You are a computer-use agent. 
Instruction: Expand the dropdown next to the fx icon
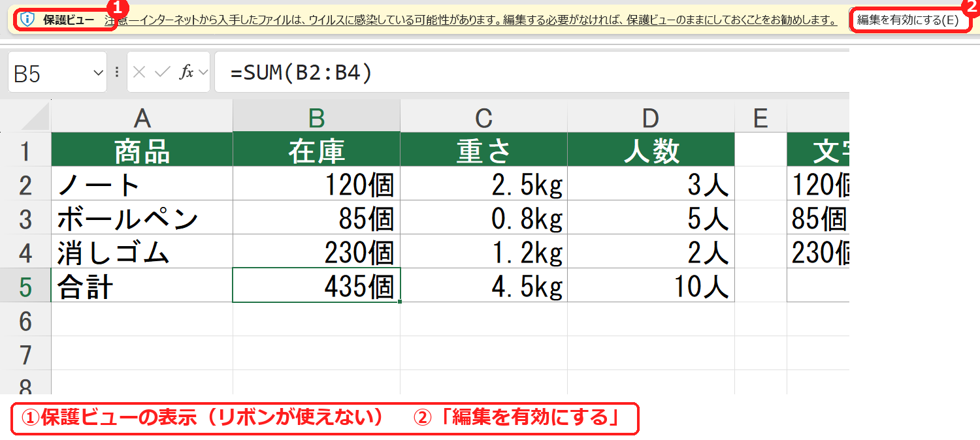203,72
